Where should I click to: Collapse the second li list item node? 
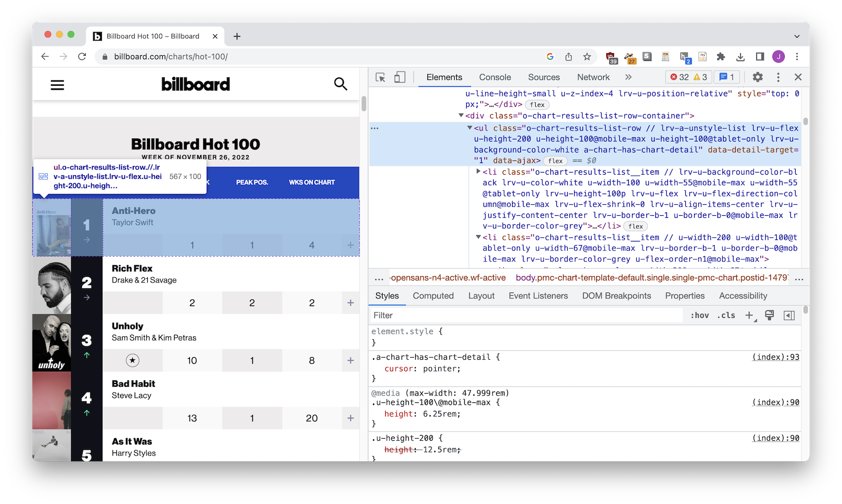tap(478, 237)
